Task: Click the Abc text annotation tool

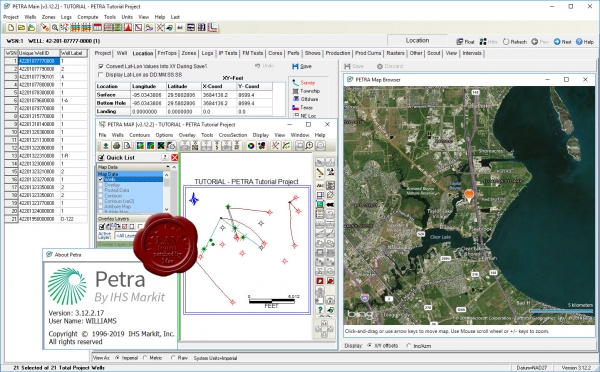Action: tap(320, 186)
